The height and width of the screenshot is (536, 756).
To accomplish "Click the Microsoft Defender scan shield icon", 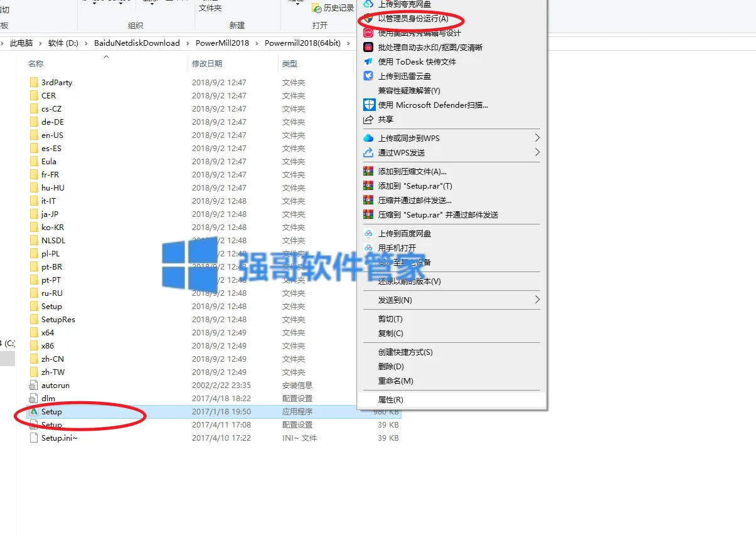I will point(369,105).
